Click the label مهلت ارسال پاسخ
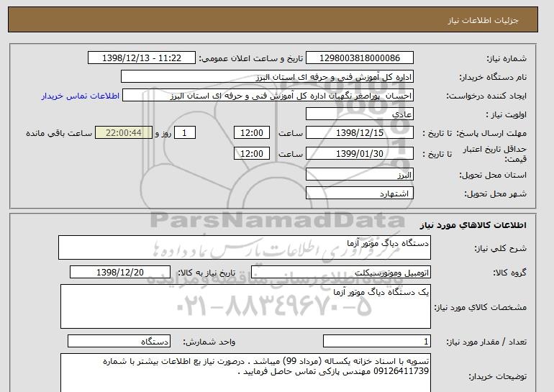The image size is (554, 392). pyautogui.click(x=491, y=133)
